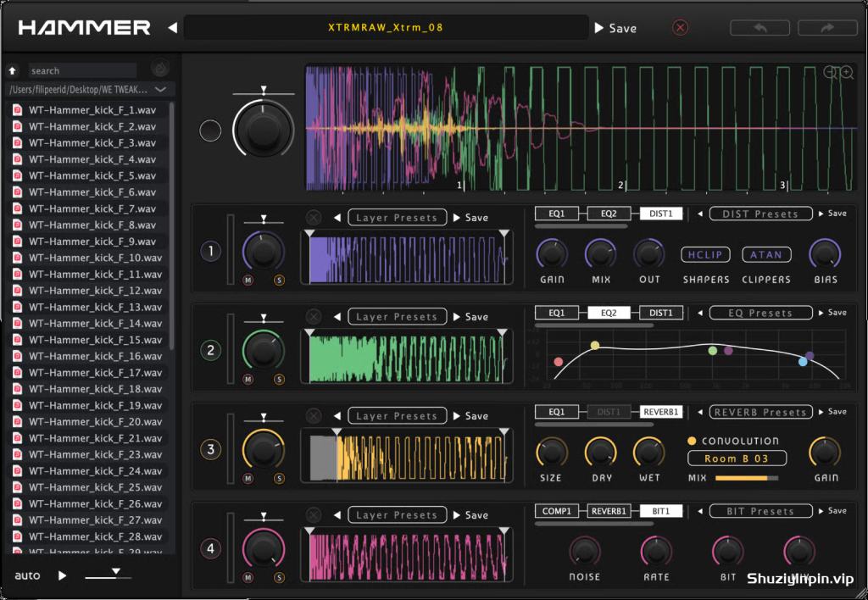Image resolution: width=868 pixels, height=600 pixels.
Task: Solo layer 4
Action: (x=279, y=577)
